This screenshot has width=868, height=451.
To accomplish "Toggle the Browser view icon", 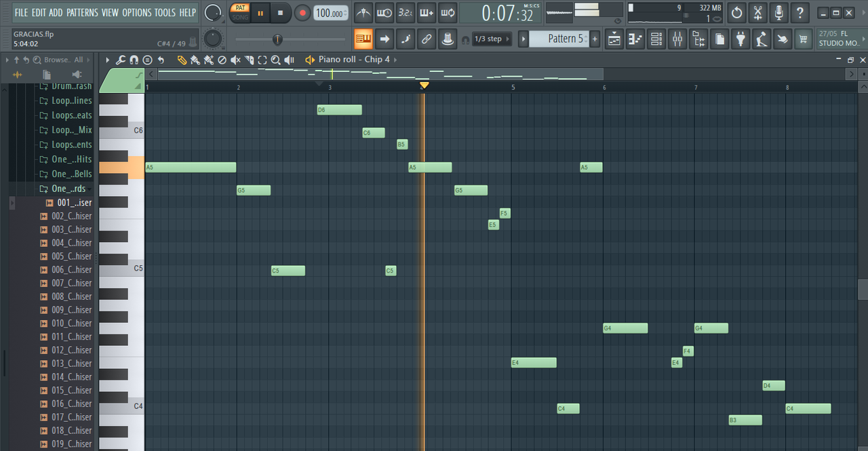I will coord(698,39).
